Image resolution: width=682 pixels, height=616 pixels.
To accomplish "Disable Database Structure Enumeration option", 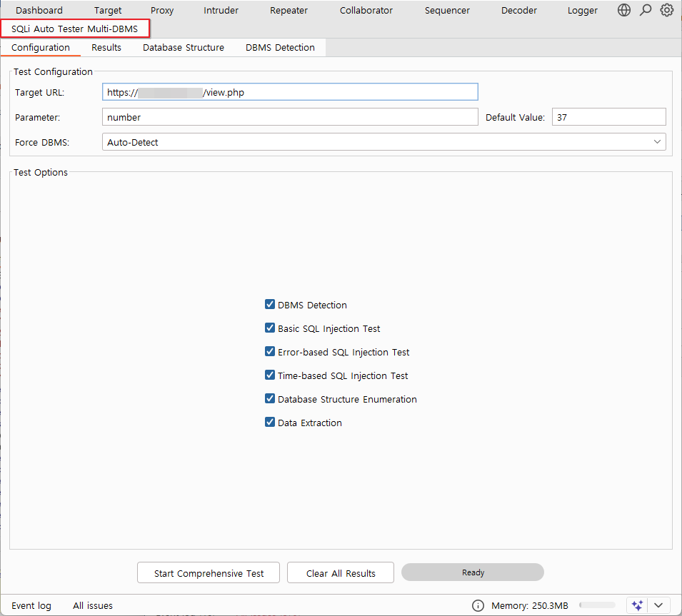I will (270, 398).
